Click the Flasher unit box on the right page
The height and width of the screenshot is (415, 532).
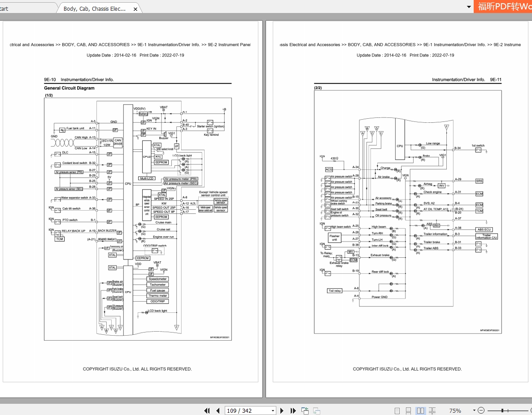tap(335, 238)
